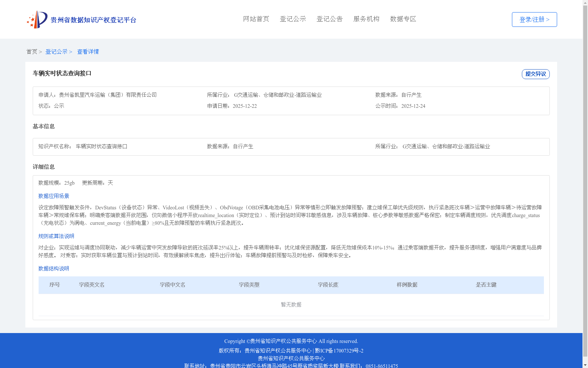This screenshot has height=368, width=588.
Task: Click the 字段长度 table column header
Action: [328, 285]
